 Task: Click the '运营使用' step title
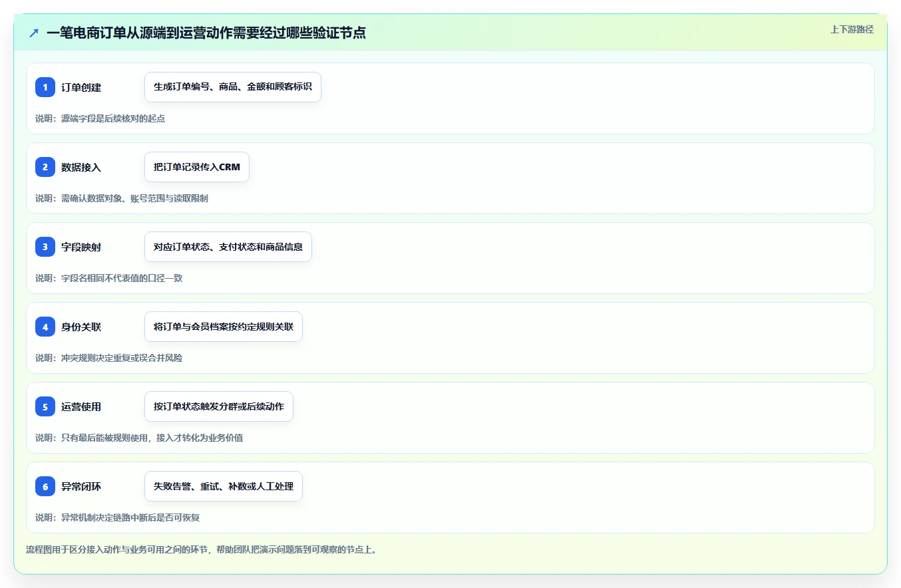tap(81, 406)
